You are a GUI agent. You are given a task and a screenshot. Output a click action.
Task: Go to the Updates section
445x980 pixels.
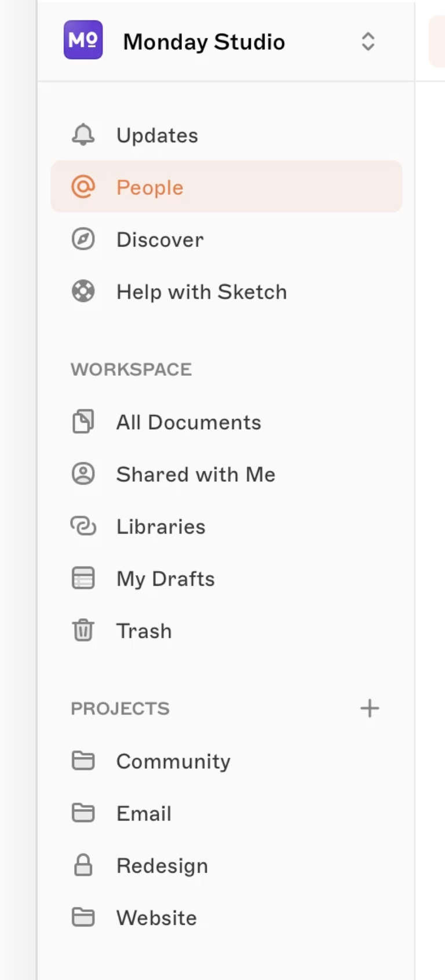pos(158,135)
